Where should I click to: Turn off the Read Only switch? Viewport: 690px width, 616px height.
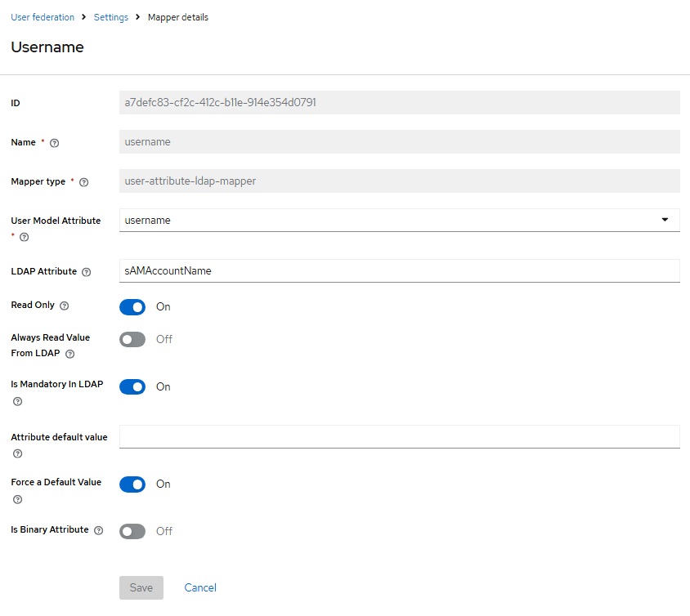(132, 307)
